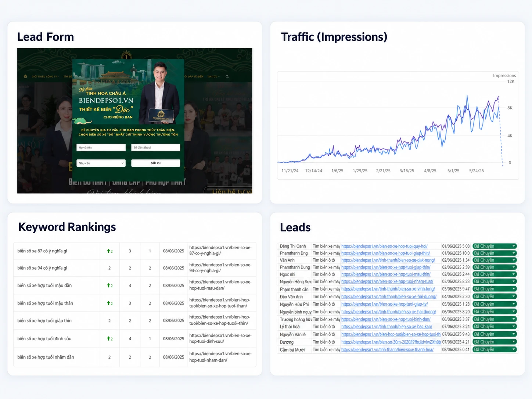Image resolution: width=532 pixels, height=399 pixels.
Task: Click the lead name 'Nguyễn Hữu Phi'
Action: tap(294, 304)
